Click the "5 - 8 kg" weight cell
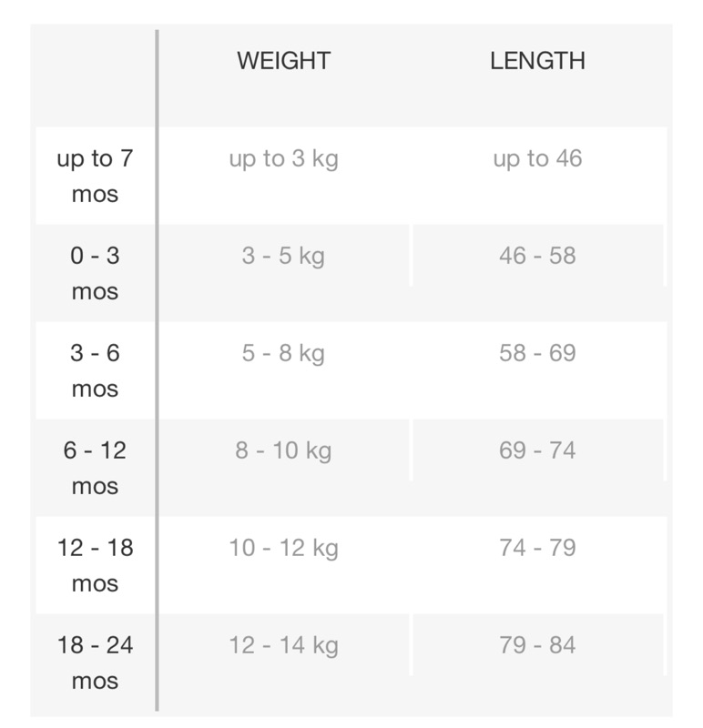Image resolution: width=703 pixels, height=728 pixels. [283, 353]
